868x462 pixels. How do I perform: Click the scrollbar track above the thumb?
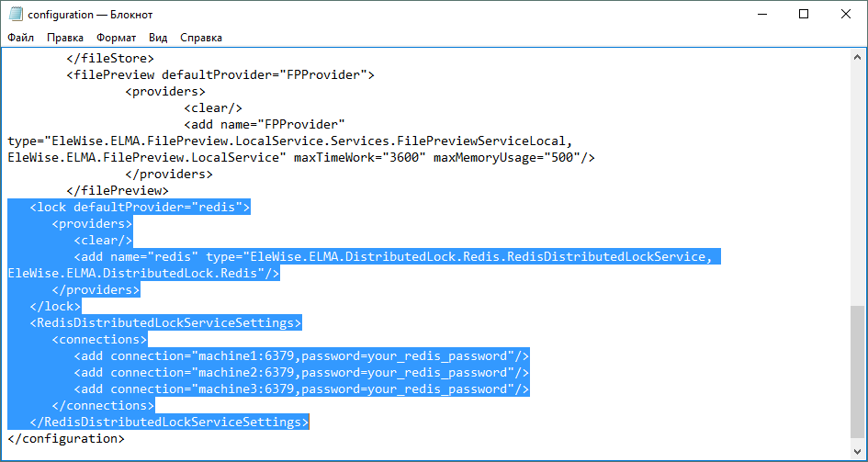(x=859, y=184)
